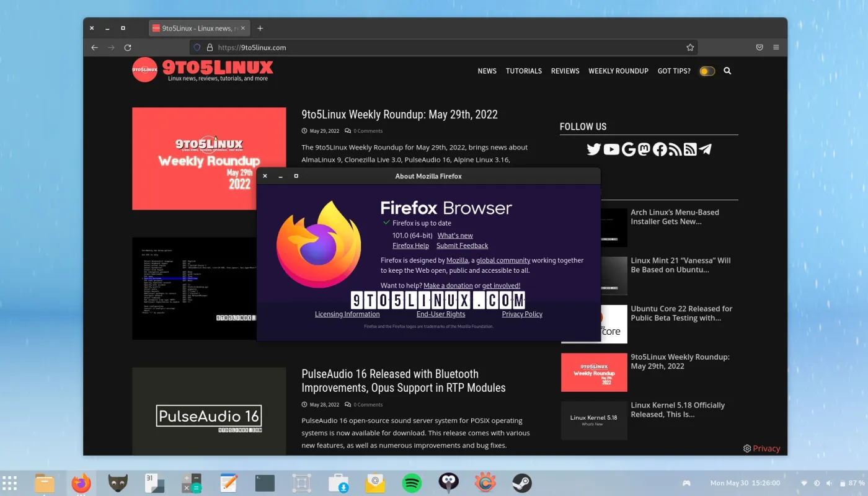Click the padlock site security icon
The image size is (868, 496).
point(210,47)
